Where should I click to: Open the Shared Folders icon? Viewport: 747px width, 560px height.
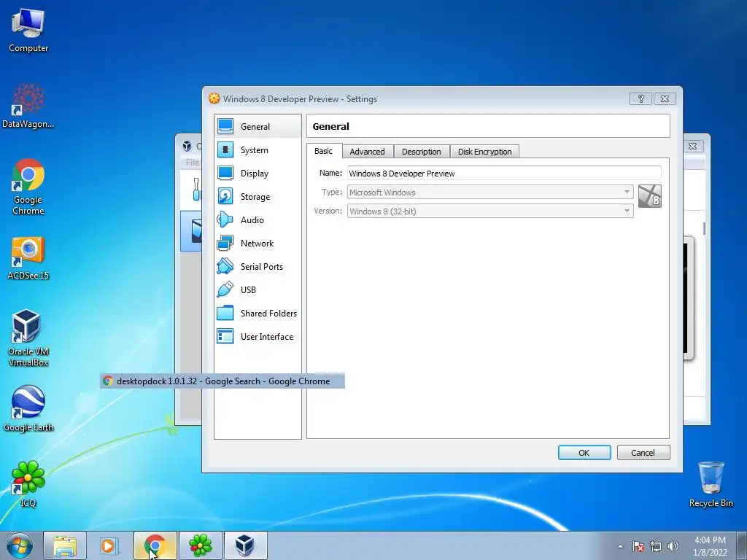tap(225, 313)
